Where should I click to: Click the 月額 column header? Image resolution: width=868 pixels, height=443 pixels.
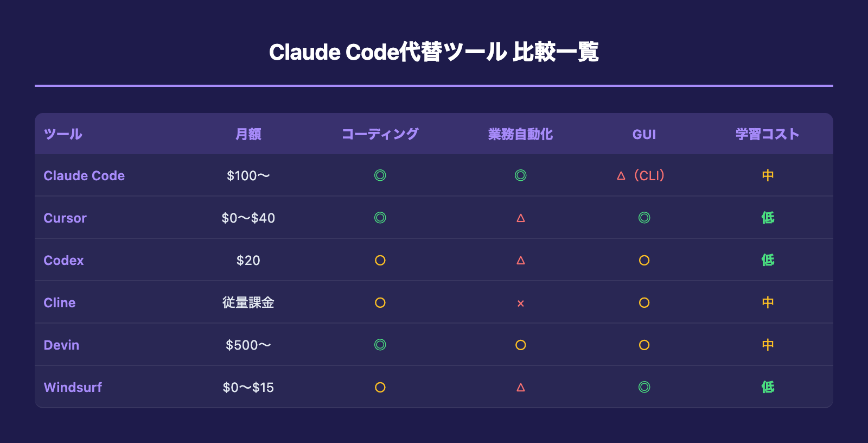(248, 134)
